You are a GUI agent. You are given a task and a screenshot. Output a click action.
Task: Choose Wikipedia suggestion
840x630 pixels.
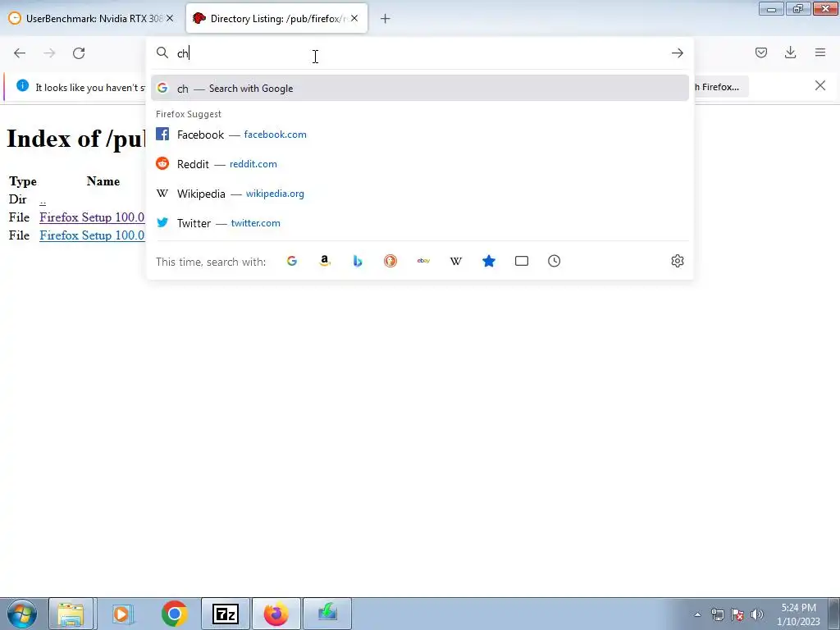pyautogui.click(x=419, y=194)
